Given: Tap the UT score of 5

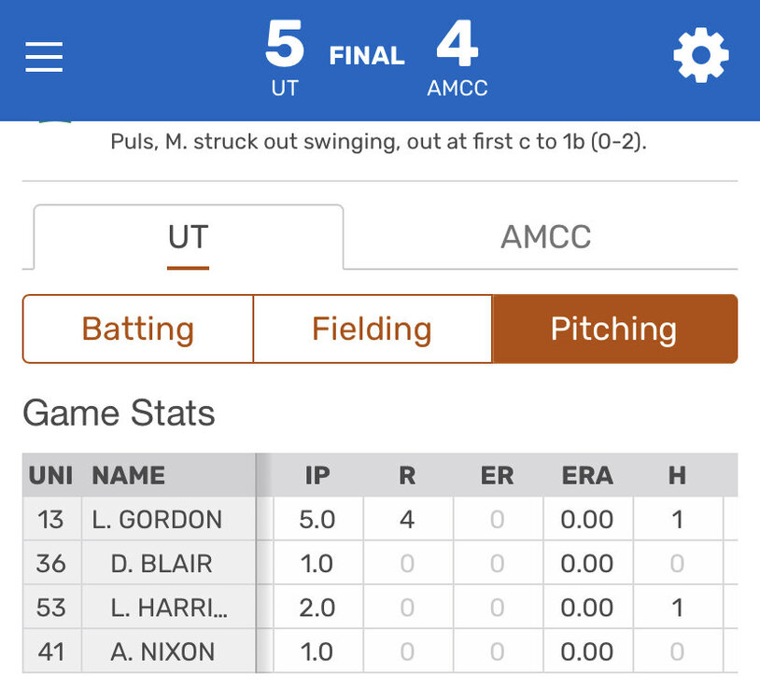Looking at the screenshot, I should pos(285,47).
